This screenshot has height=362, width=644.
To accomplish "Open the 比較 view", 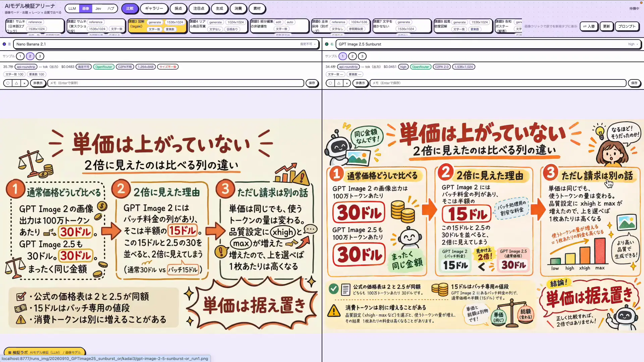I will [130, 8].
